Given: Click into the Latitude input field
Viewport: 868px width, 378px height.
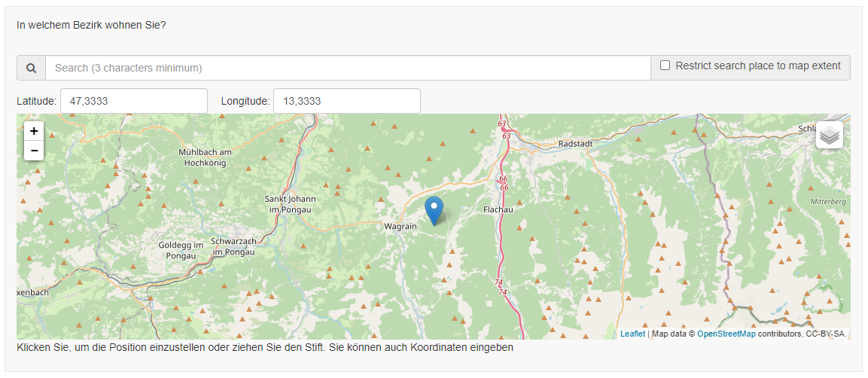Looking at the screenshot, I should coord(133,101).
